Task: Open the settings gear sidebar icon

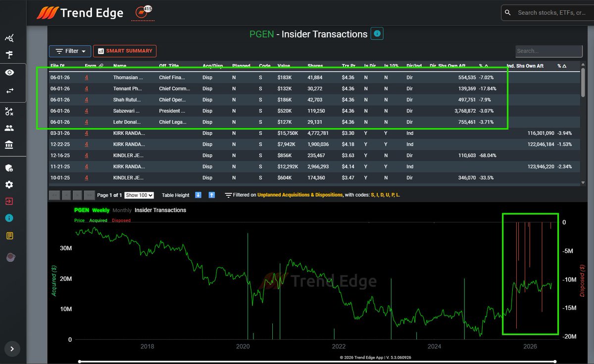Action: point(9,184)
